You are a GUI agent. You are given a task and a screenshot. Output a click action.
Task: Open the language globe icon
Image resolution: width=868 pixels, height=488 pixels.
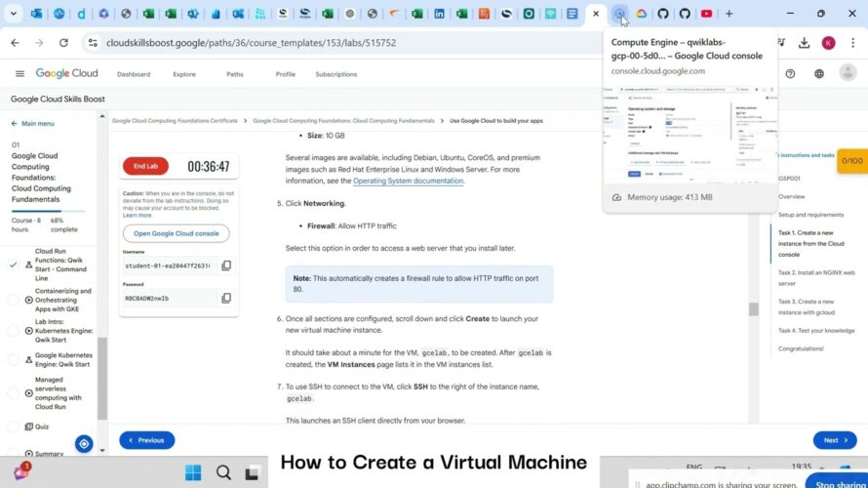pyautogui.click(x=818, y=73)
